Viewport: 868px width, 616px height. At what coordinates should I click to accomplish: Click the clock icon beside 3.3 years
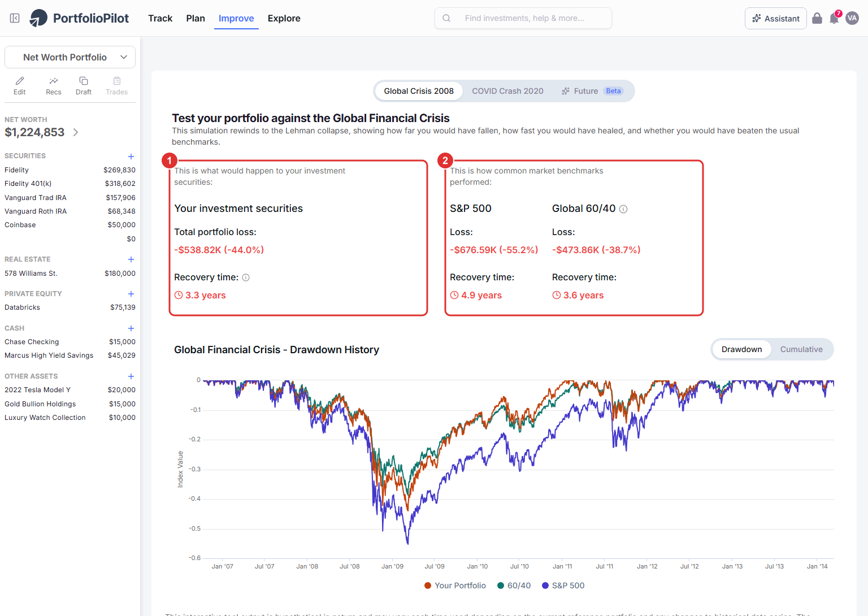tap(179, 295)
